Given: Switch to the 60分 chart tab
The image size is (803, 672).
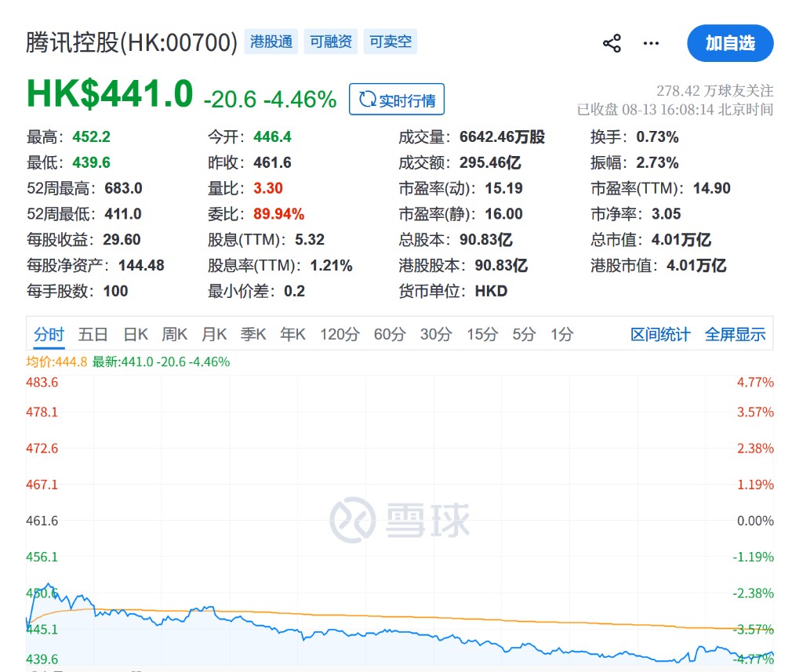Looking at the screenshot, I should point(390,335).
